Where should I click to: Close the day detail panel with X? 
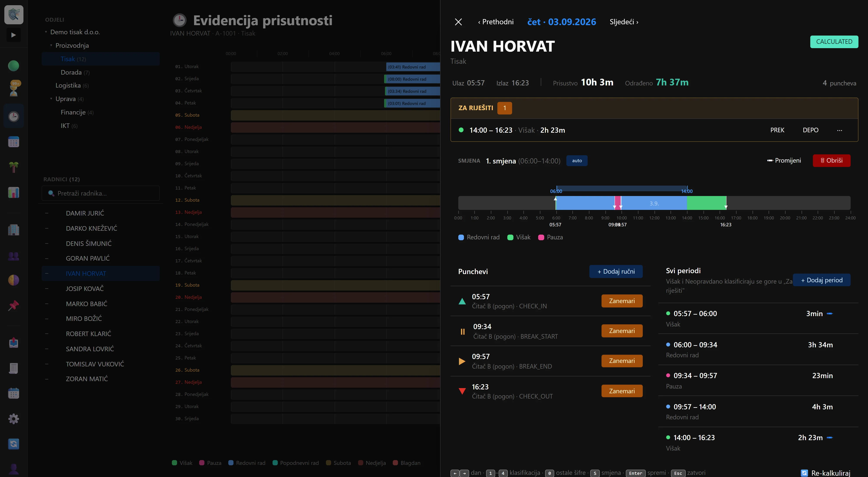(458, 22)
